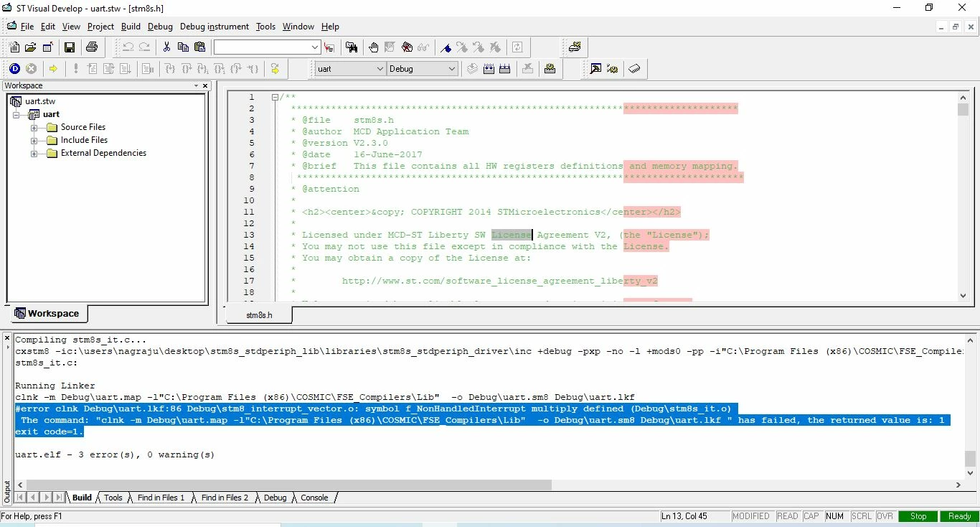
Task: Open Find in Files binoculars icon
Action: coord(352,47)
